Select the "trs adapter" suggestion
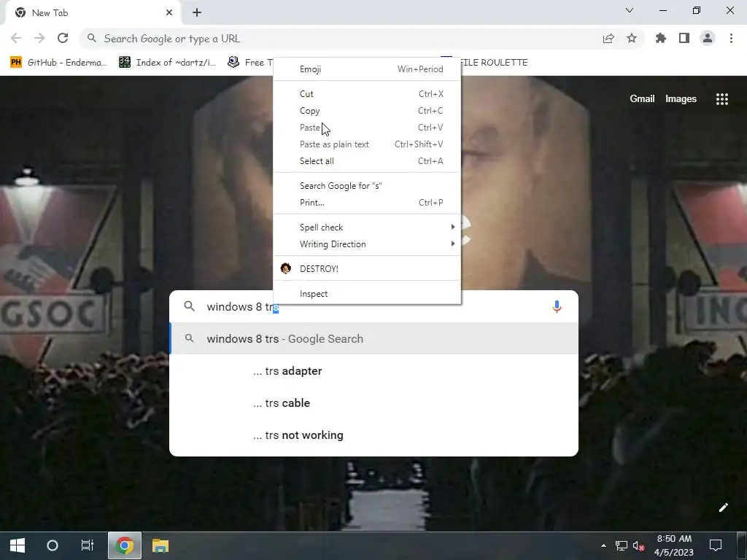Screen dimensions: 747x560 click(x=374, y=371)
